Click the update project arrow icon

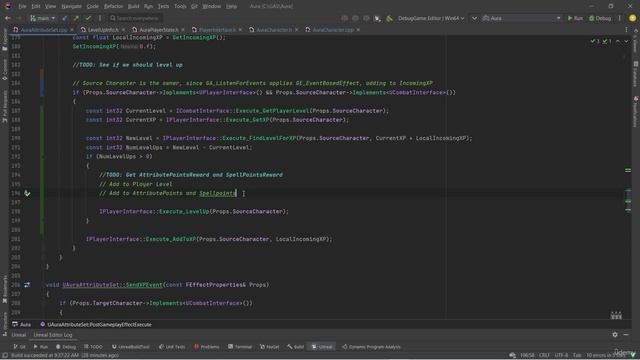(x=64, y=18)
